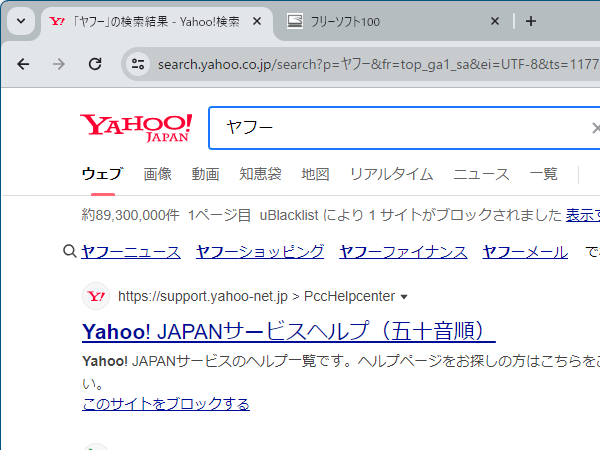600x450 pixels.
Task: Clear the search box with X
Action: pyautogui.click(x=596, y=128)
